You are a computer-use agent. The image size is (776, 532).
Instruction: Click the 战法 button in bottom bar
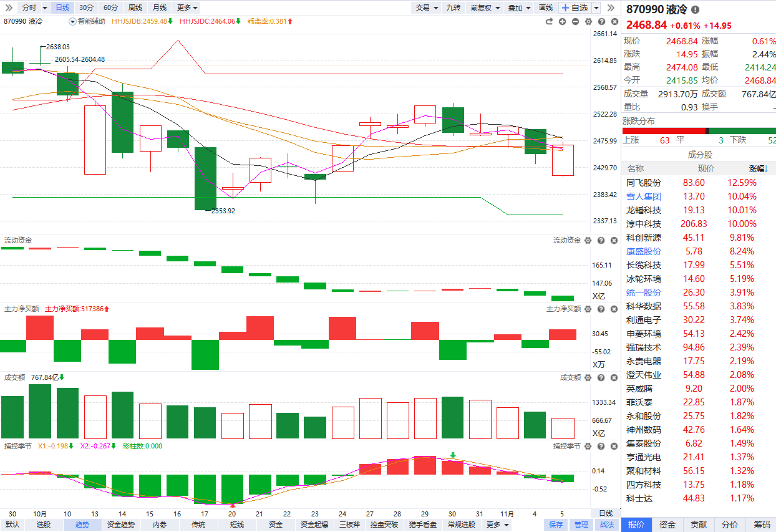coord(607,525)
